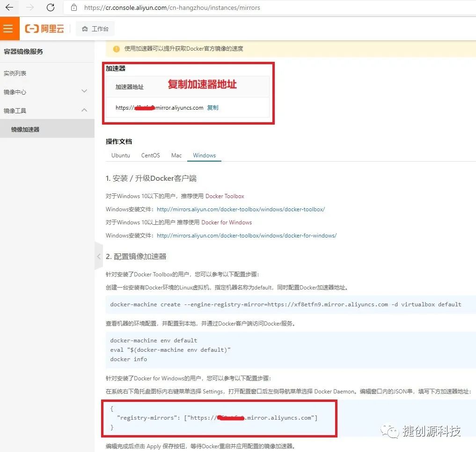This screenshot has width=476, height=452.
Task: Click the yellow info icon in notice banner
Action: 116,49
